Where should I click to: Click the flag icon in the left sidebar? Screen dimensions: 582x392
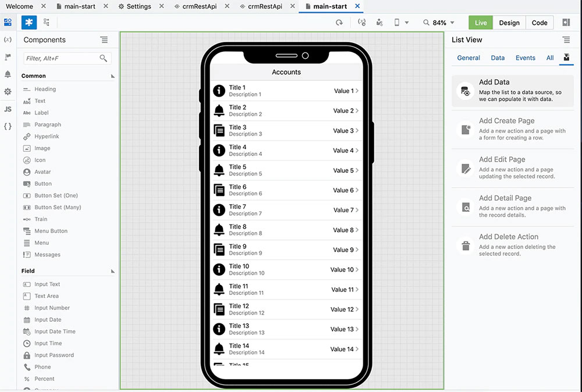click(8, 57)
